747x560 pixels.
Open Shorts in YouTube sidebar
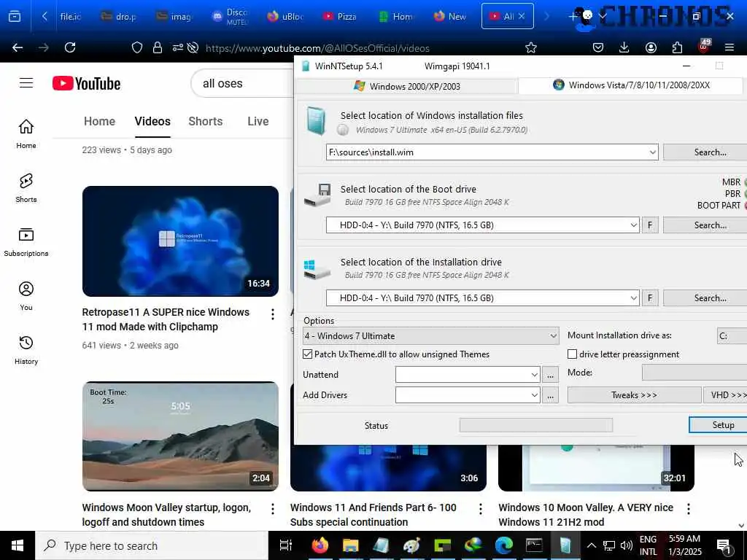[x=26, y=187]
